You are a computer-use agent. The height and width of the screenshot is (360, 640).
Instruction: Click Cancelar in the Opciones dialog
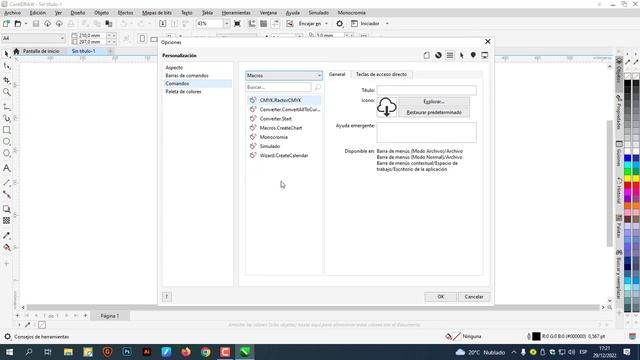[473, 297]
